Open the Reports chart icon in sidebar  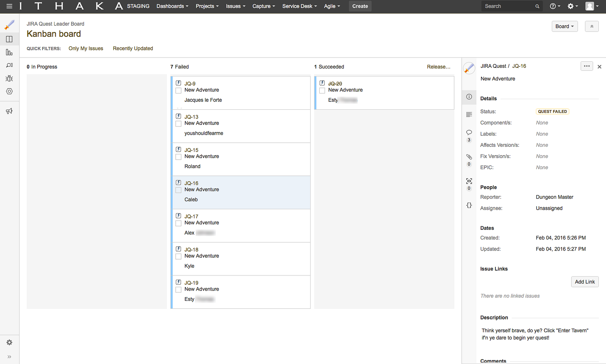tap(9, 52)
